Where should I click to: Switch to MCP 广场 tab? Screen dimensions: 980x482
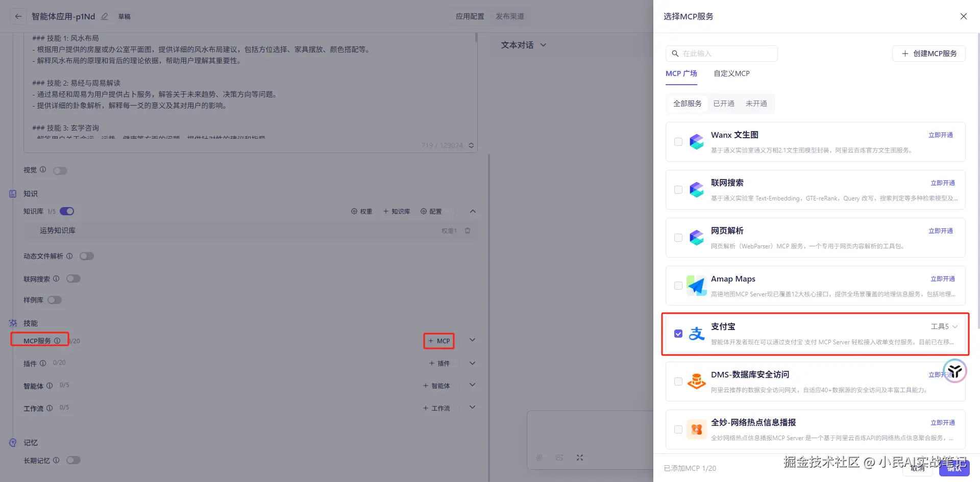[x=681, y=73]
